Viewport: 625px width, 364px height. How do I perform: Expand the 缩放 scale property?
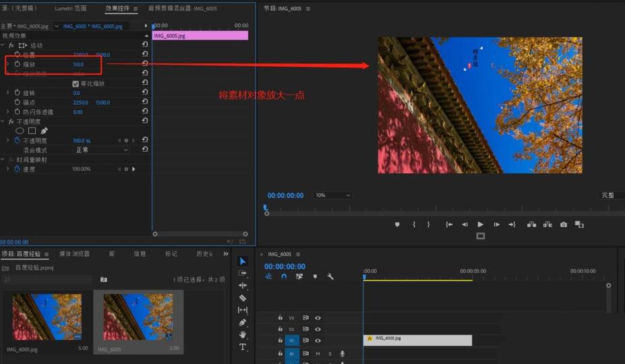click(8, 64)
